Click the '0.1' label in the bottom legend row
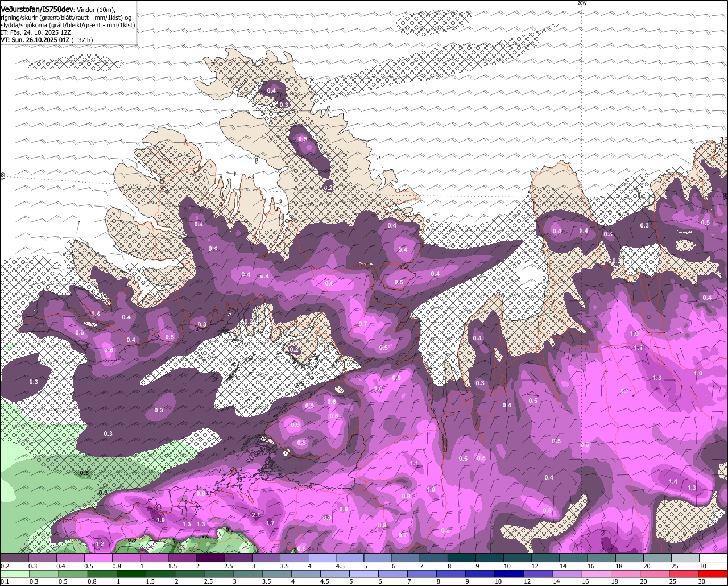Screen dimensions: 728x586 pos(5,581)
